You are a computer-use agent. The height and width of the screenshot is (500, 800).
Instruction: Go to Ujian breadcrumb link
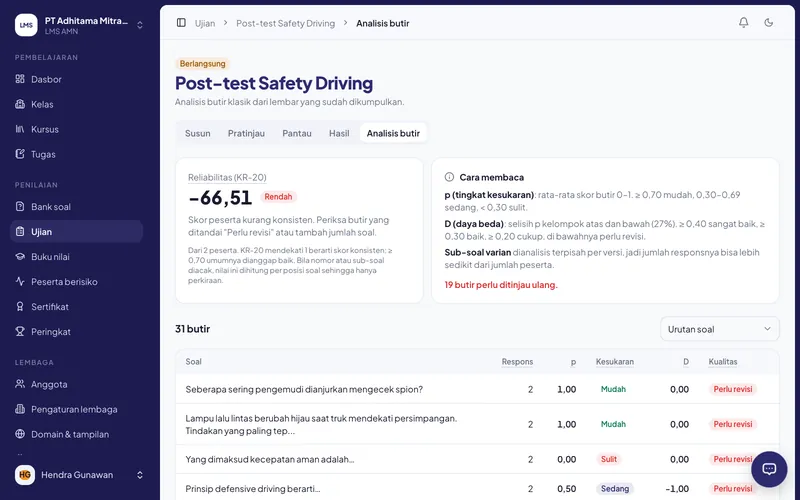coord(205,23)
